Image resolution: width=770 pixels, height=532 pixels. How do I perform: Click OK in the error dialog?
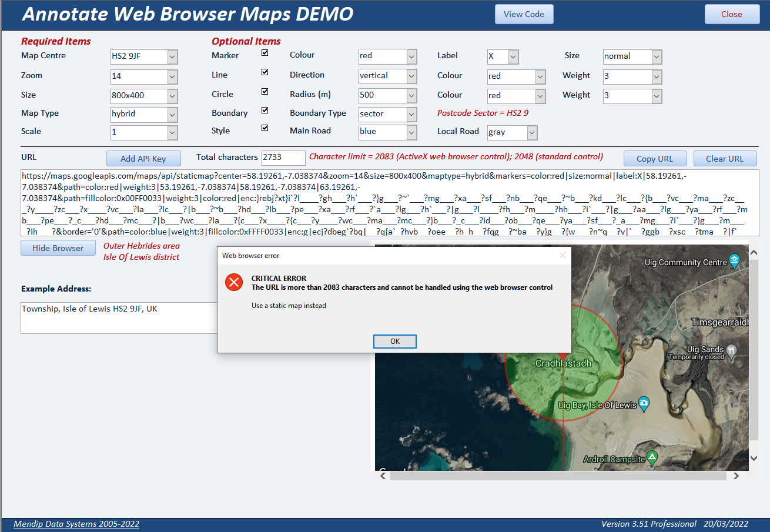click(395, 342)
